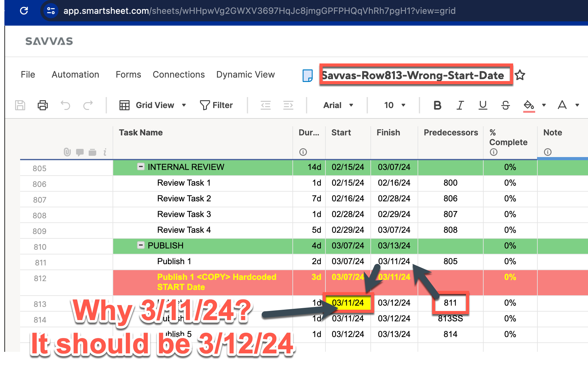
Task: Open site settings icon in address bar
Action: [51, 11]
